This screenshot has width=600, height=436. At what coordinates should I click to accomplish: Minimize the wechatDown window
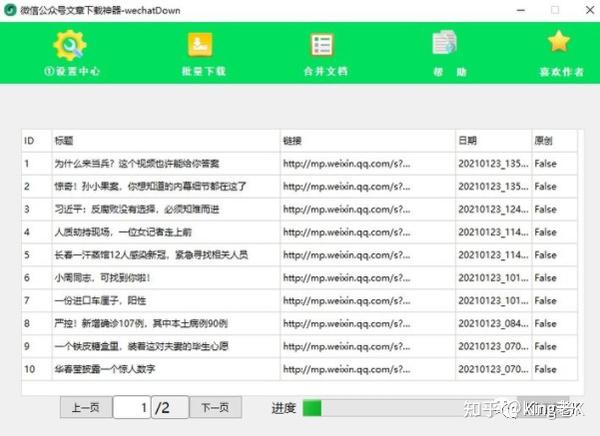point(521,10)
